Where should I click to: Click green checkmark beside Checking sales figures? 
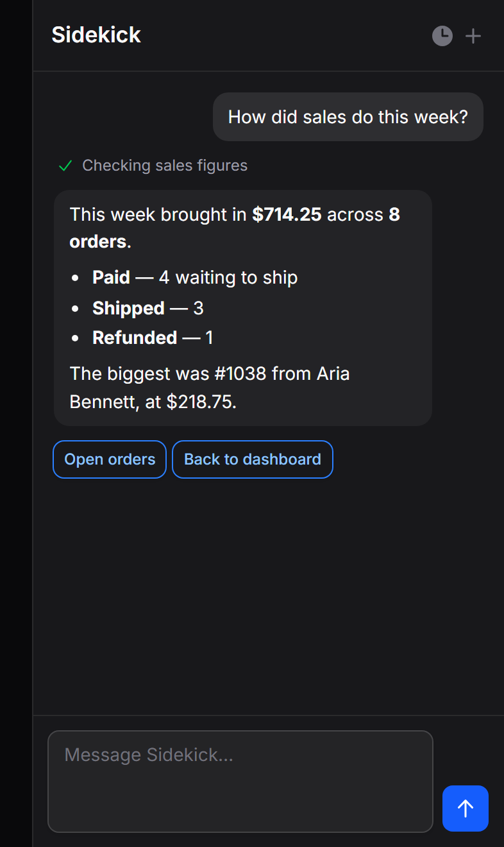click(65, 166)
